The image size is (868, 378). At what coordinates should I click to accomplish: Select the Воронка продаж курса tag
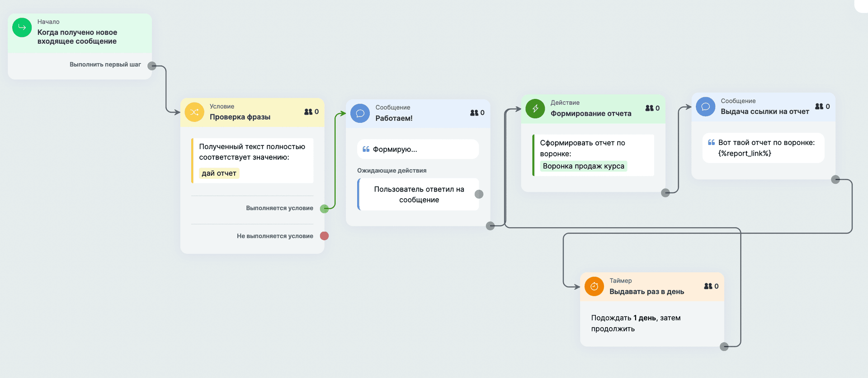point(583,166)
